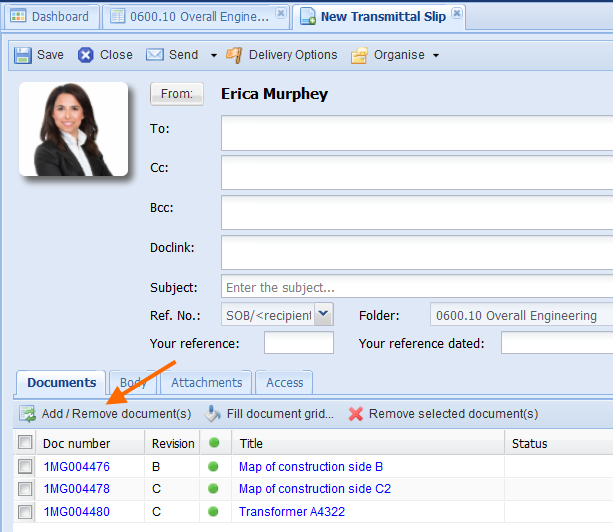Select the Attachments tab
613x532 pixels.
pyautogui.click(x=206, y=382)
